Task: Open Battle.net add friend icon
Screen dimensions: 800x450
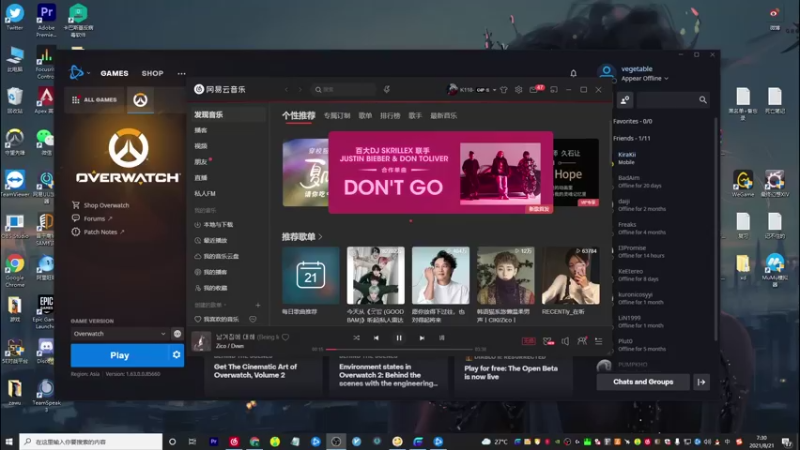Action: tap(625, 100)
